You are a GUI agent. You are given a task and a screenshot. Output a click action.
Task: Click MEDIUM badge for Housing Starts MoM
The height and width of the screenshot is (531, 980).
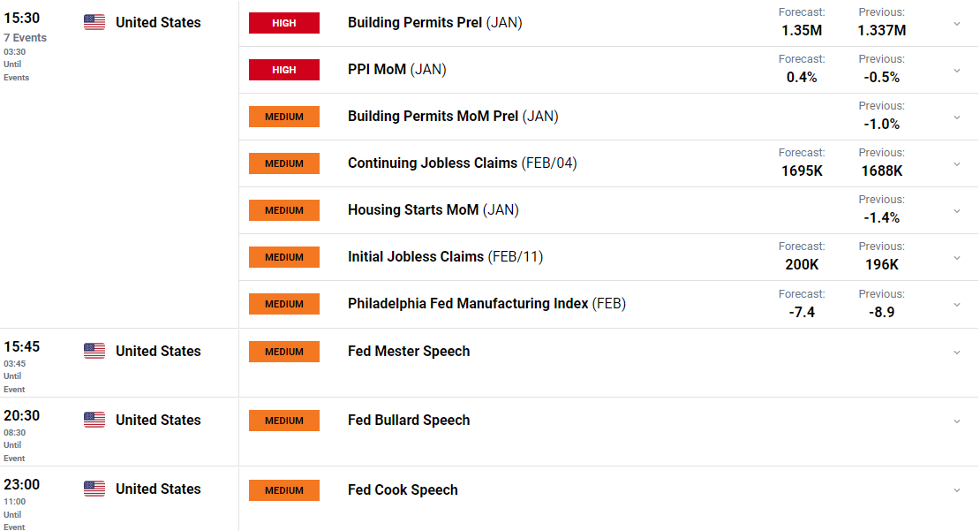click(283, 210)
